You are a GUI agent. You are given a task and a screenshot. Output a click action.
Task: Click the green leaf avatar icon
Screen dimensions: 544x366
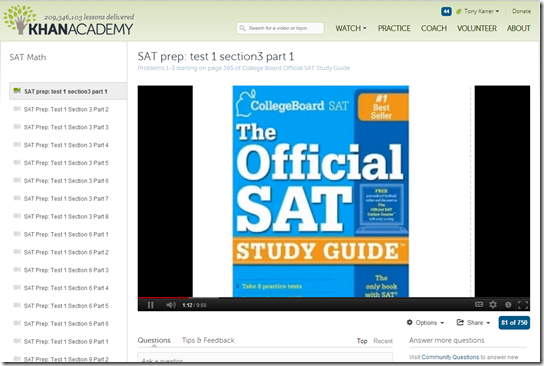point(458,11)
